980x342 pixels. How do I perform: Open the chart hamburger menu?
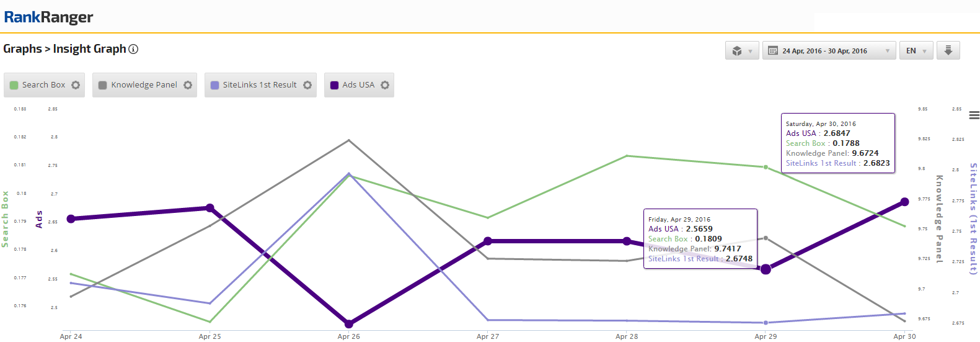tap(974, 115)
